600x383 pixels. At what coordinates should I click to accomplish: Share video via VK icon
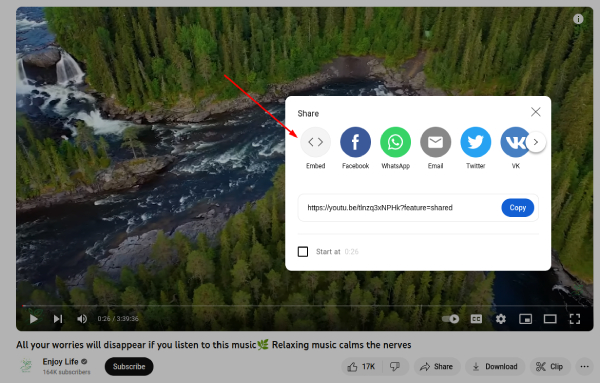click(515, 142)
